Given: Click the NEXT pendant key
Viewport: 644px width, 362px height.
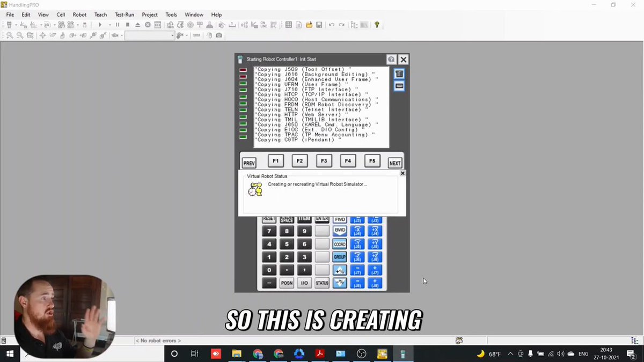Looking at the screenshot, I should (395, 163).
